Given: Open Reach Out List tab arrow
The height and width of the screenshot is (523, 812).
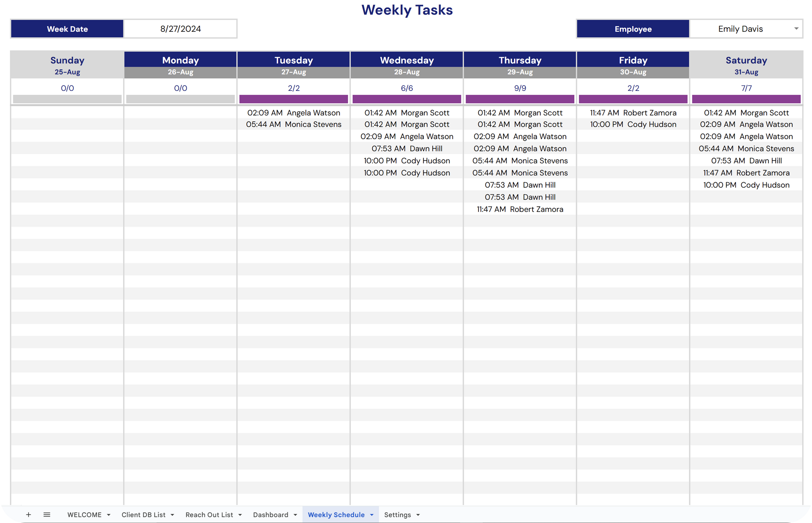Looking at the screenshot, I should coord(240,515).
